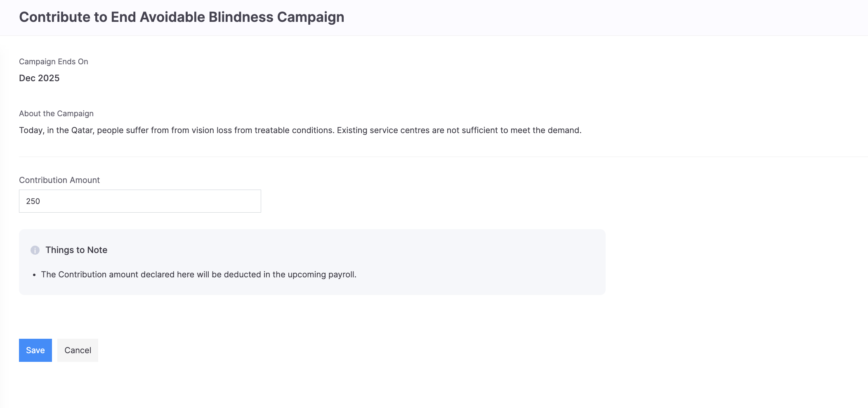Click the word "Blindness" in the title
This screenshot has width=868, height=408.
pos(241,17)
